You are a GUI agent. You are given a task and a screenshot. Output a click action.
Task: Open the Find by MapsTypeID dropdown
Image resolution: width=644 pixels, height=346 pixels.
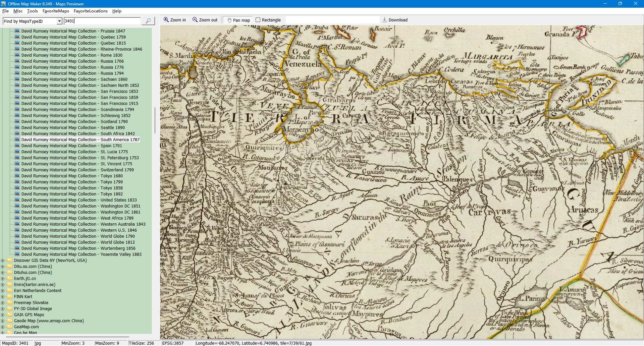59,21
